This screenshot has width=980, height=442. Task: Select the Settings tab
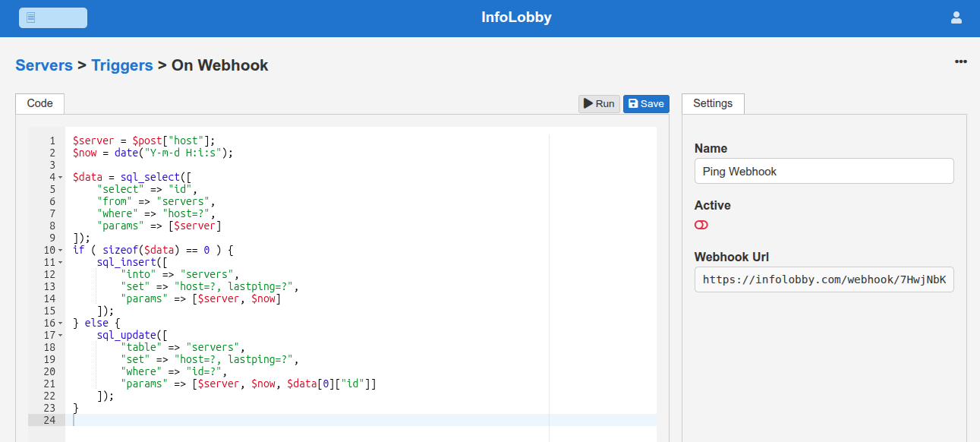(713, 103)
